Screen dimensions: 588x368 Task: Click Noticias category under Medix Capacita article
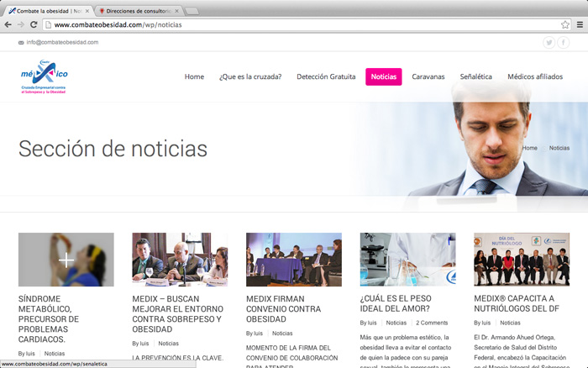511,323
